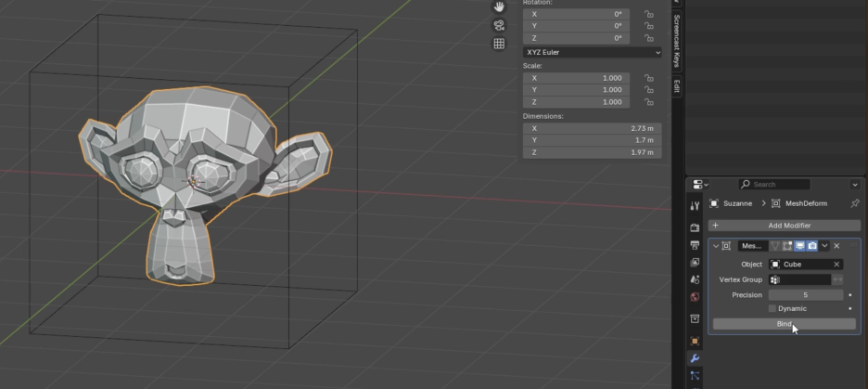Open the Output properties printer tab

[695, 245]
